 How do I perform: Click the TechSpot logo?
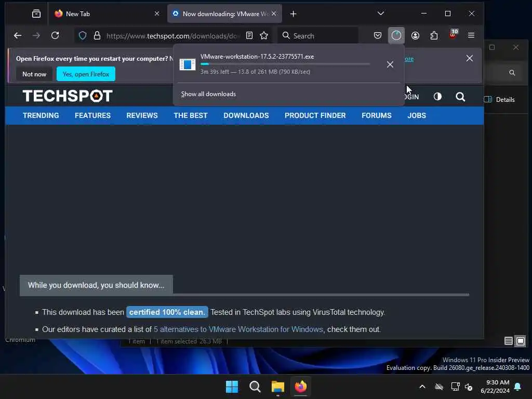pyautogui.click(x=68, y=96)
